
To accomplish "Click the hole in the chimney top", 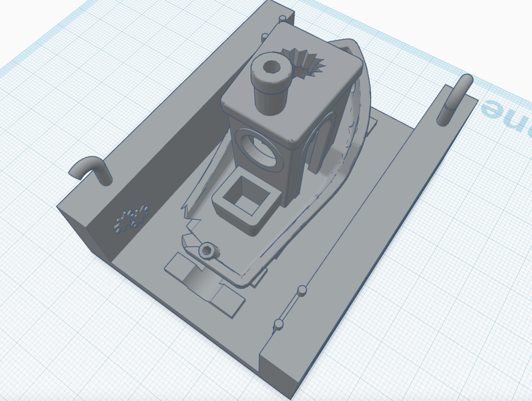I will [x=272, y=67].
